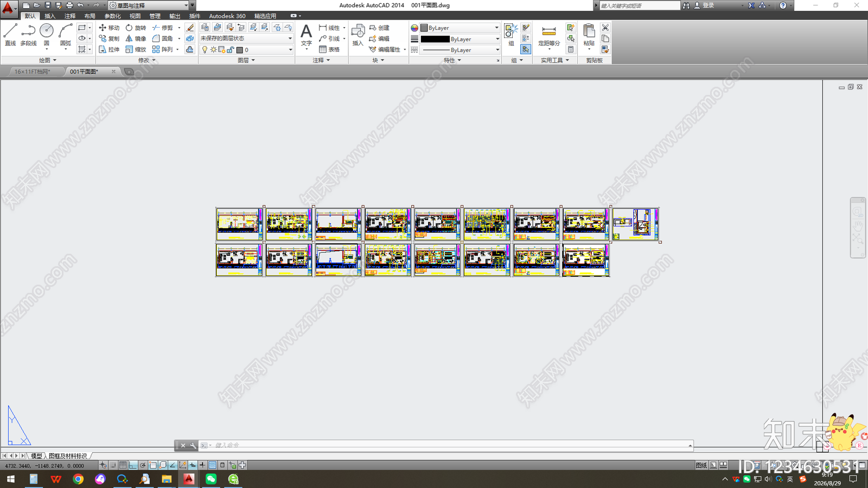This screenshot has height=488, width=868.
Task: Expand the 图层 panel
Action: click(x=246, y=60)
